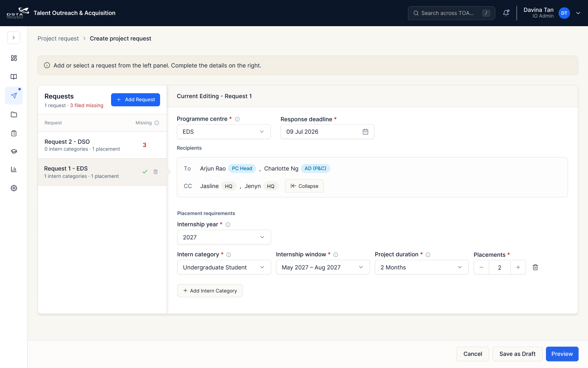The width and height of the screenshot is (588, 368).
Task: Click the Internship window info icon
Action: pyautogui.click(x=336, y=255)
